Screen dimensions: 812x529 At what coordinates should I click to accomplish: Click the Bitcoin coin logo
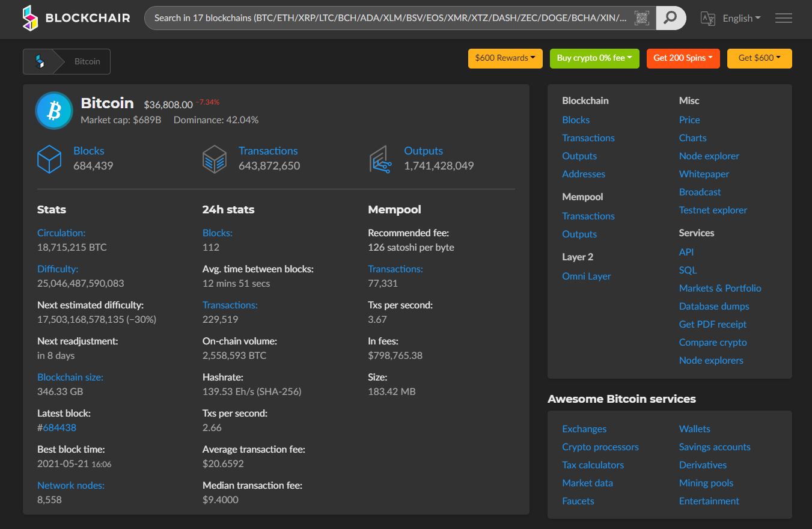(54, 111)
